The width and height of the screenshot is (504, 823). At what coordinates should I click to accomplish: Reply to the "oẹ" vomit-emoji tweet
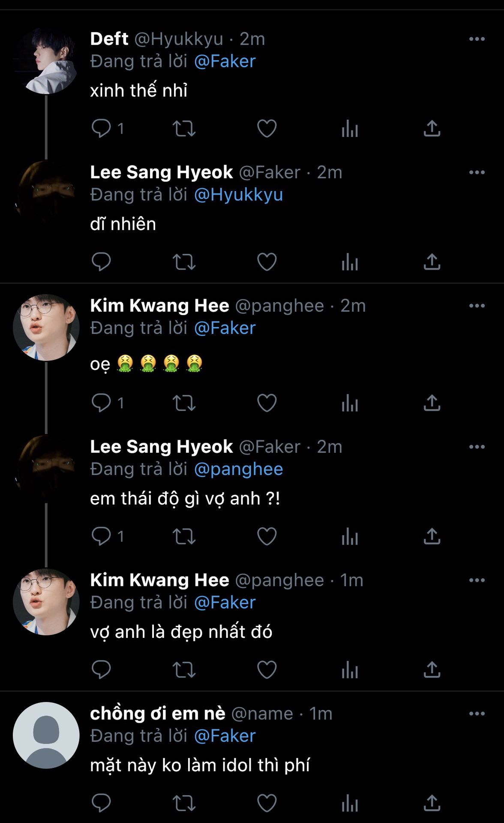[x=101, y=403]
